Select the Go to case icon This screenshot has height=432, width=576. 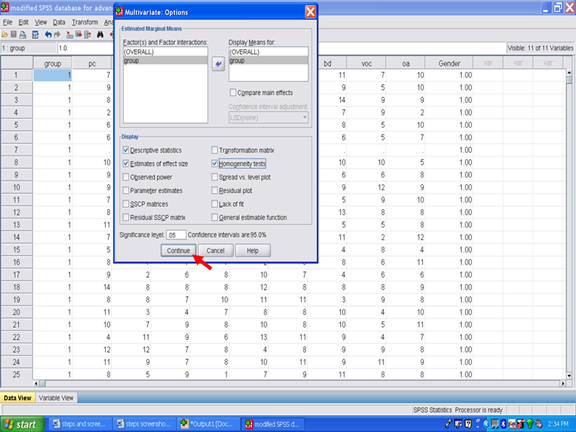coord(69,35)
